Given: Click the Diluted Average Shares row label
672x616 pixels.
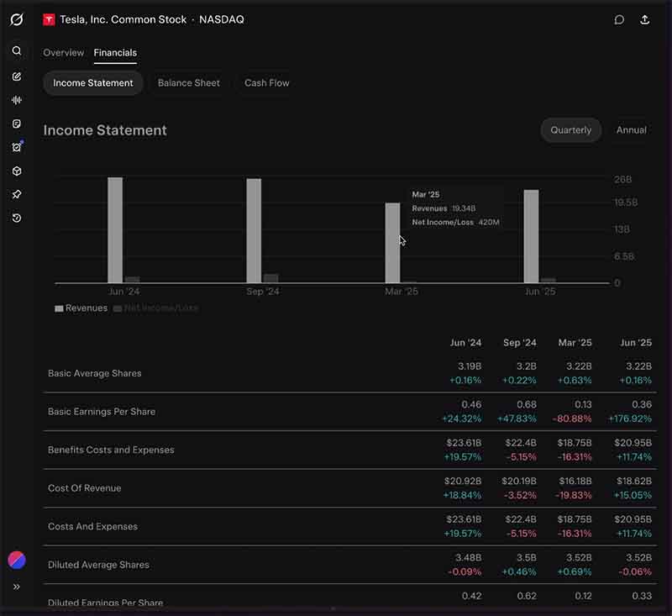Looking at the screenshot, I should point(98,565).
